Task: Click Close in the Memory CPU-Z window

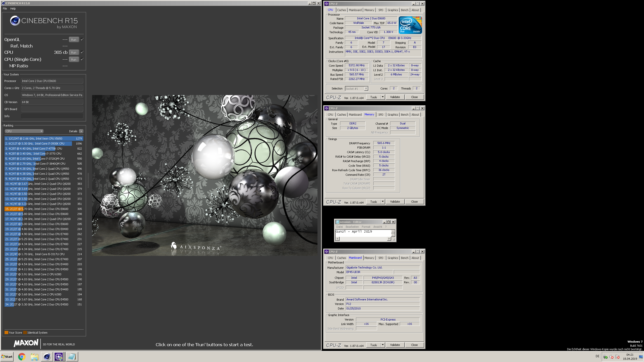Action: 414,202
